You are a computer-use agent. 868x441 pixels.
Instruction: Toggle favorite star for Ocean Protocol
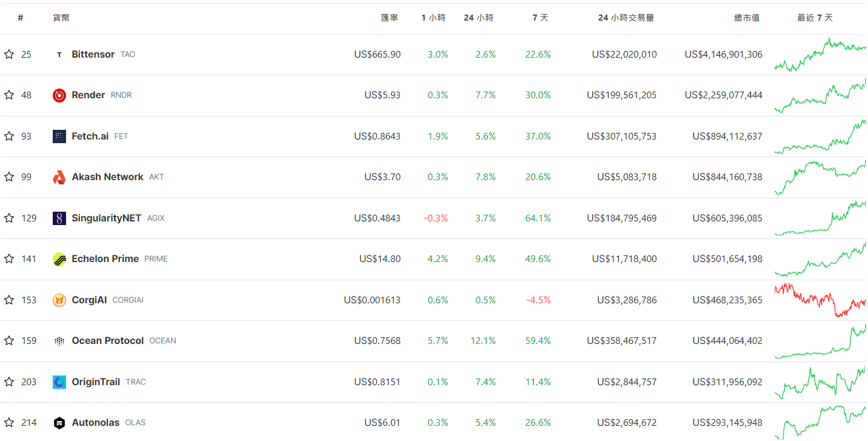pos(9,341)
